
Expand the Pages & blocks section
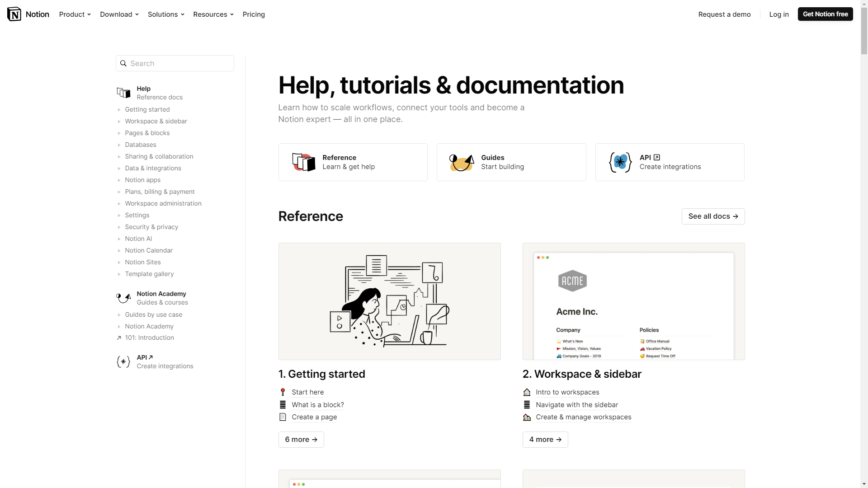pos(119,133)
